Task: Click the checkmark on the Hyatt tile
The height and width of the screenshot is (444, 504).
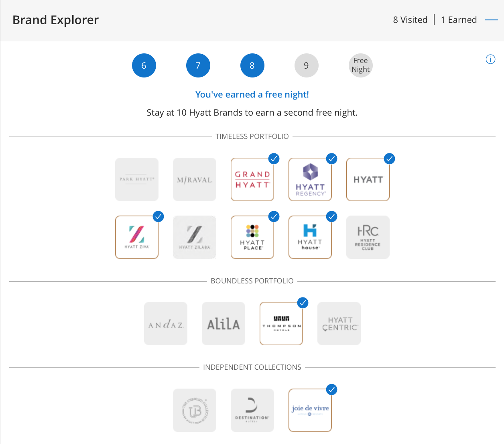Action: click(x=390, y=159)
